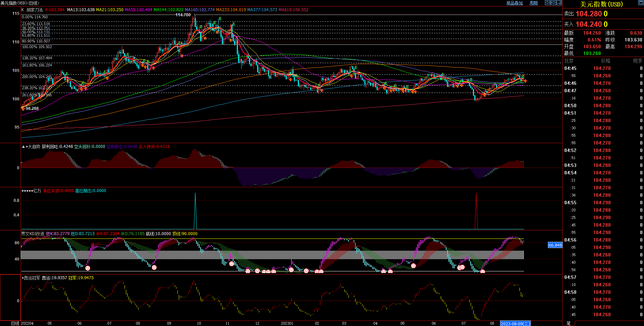Image resolution: width=644 pixels, height=326 pixels.
Task: Click the 美元指数(USD)<日线> chart title
Action: [20, 3]
